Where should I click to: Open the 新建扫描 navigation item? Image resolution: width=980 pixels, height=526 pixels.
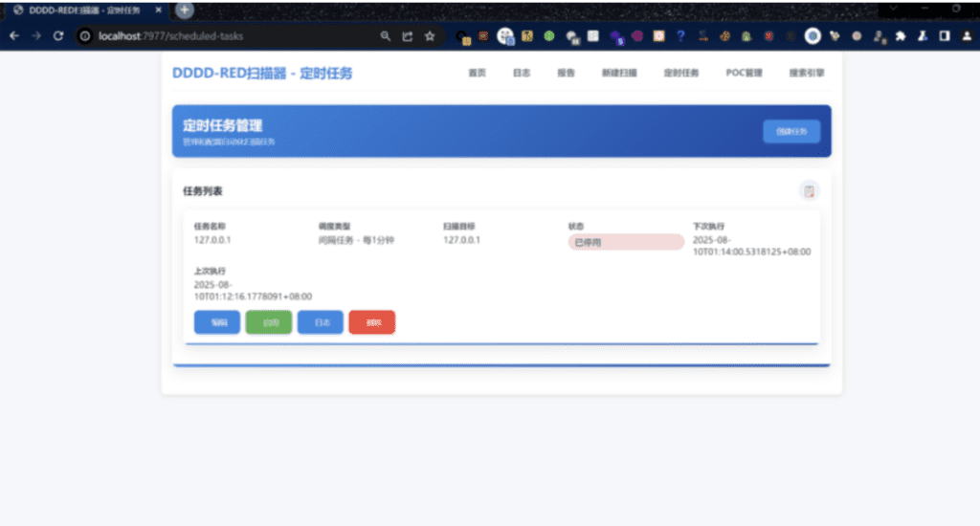tap(619, 73)
